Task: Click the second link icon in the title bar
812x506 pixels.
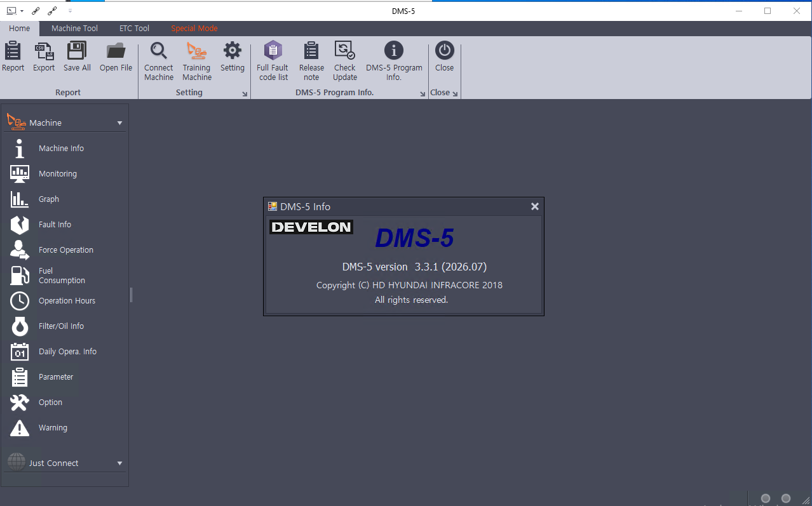Action: coord(53,11)
